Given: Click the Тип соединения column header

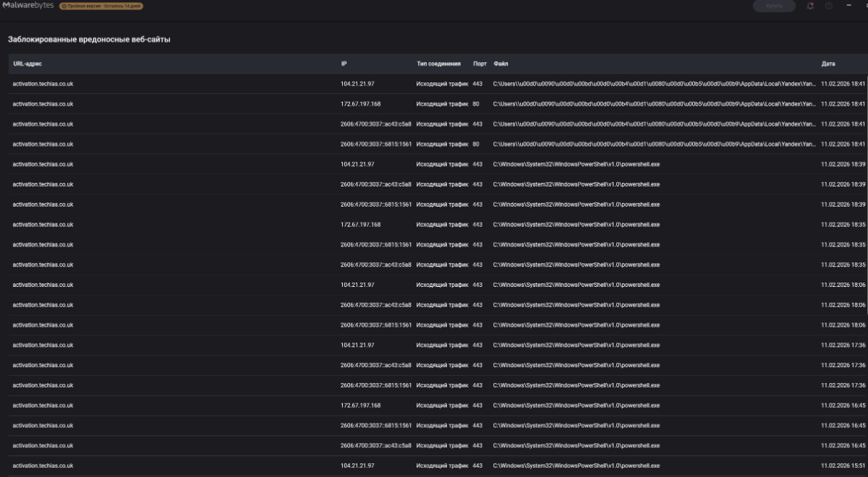Looking at the screenshot, I should 438,64.
